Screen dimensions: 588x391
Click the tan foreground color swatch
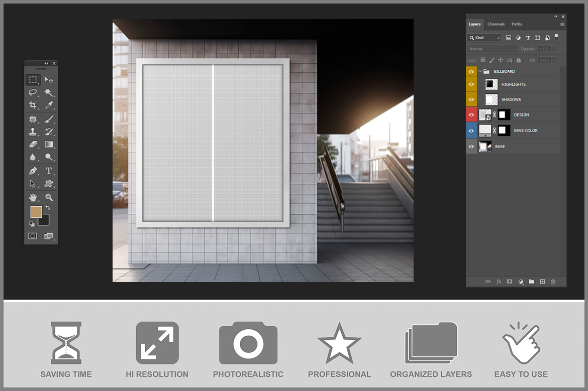[36, 212]
